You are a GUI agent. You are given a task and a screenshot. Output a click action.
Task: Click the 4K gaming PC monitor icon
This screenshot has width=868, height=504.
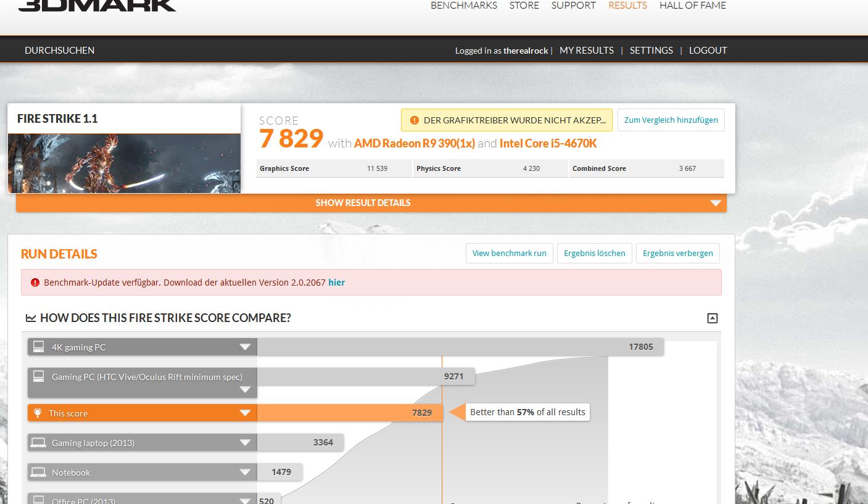tap(39, 347)
